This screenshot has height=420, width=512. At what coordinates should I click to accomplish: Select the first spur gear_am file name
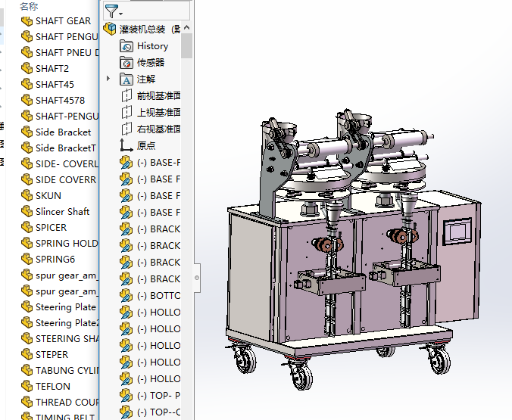pyautogui.click(x=67, y=275)
